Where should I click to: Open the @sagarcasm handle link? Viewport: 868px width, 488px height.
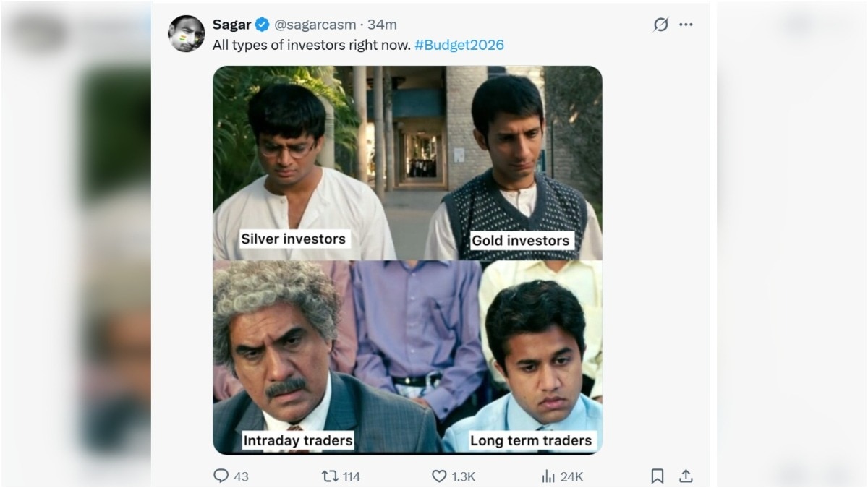point(315,25)
